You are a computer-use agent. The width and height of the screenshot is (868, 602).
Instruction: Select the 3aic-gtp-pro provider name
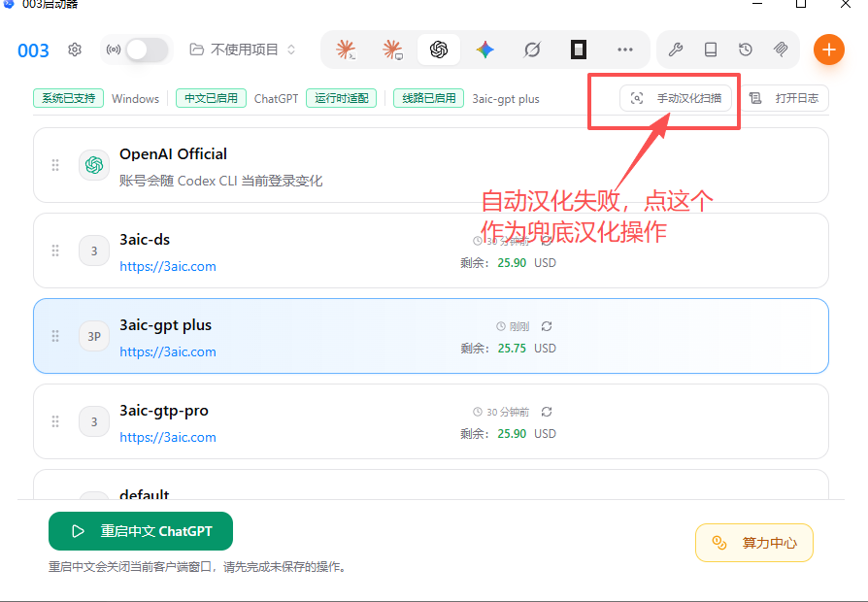(x=164, y=411)
